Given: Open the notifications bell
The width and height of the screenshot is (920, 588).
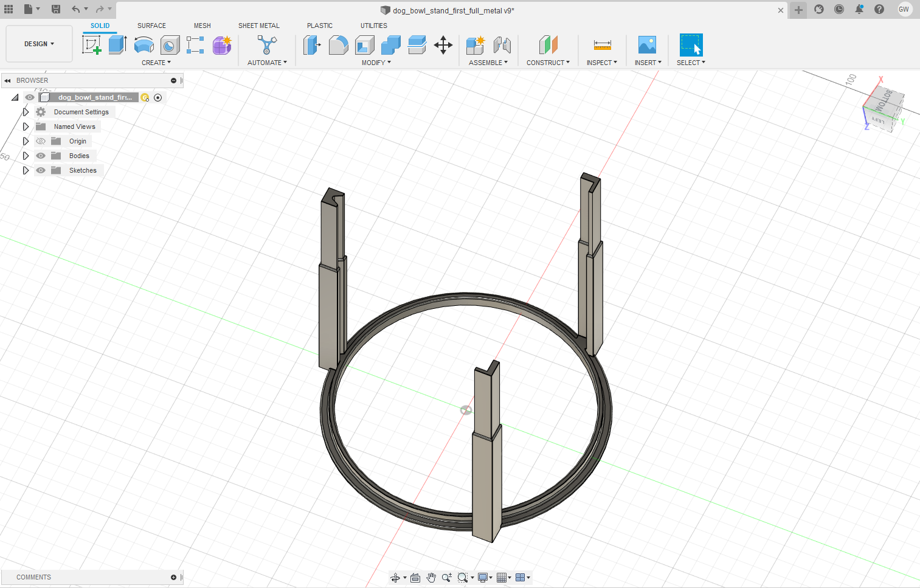Looking at the screenshot, I should [x=859, y=9].
